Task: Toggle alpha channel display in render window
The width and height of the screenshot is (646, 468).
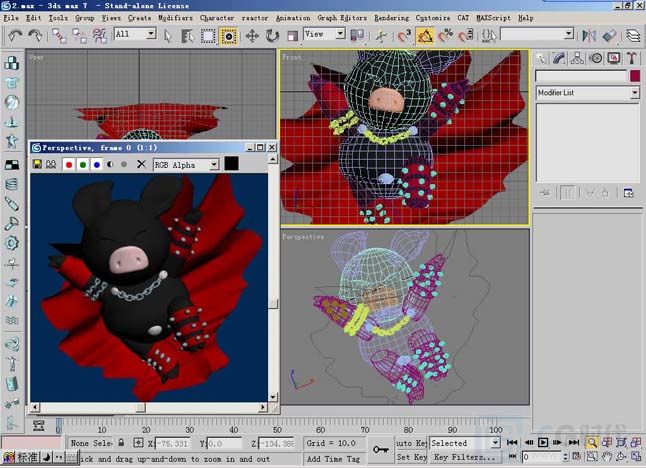Action: pyautogui.click(x=110, y=164)
